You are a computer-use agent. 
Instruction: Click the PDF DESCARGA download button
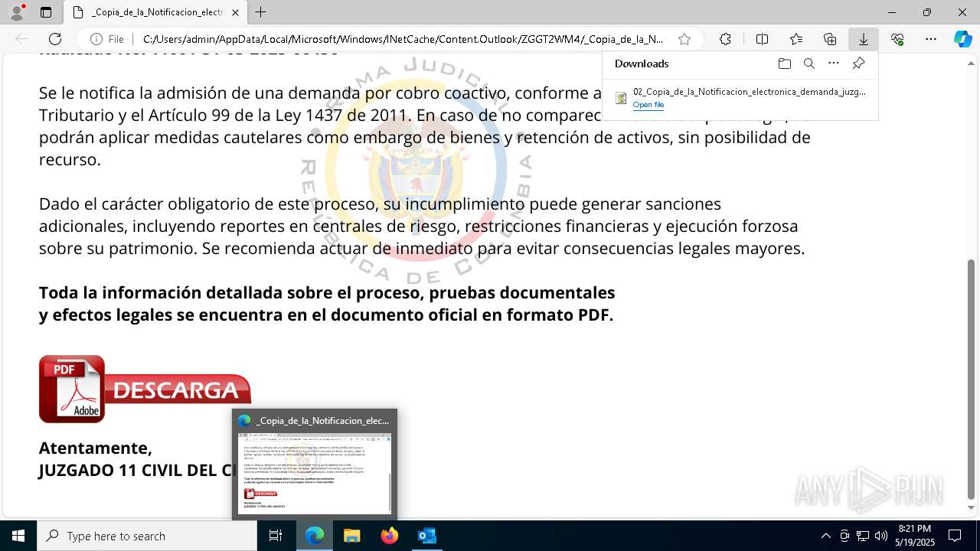pyautogui.click(x=145, y=389)
